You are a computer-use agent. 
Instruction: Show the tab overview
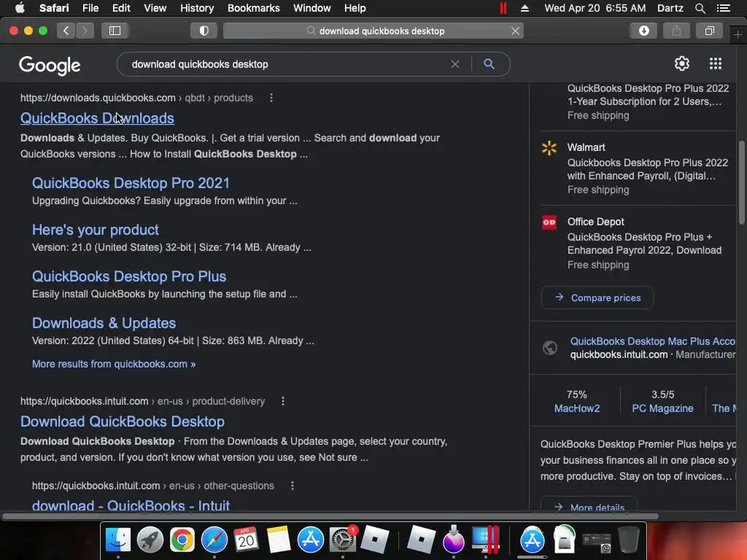tap(709, 31)
